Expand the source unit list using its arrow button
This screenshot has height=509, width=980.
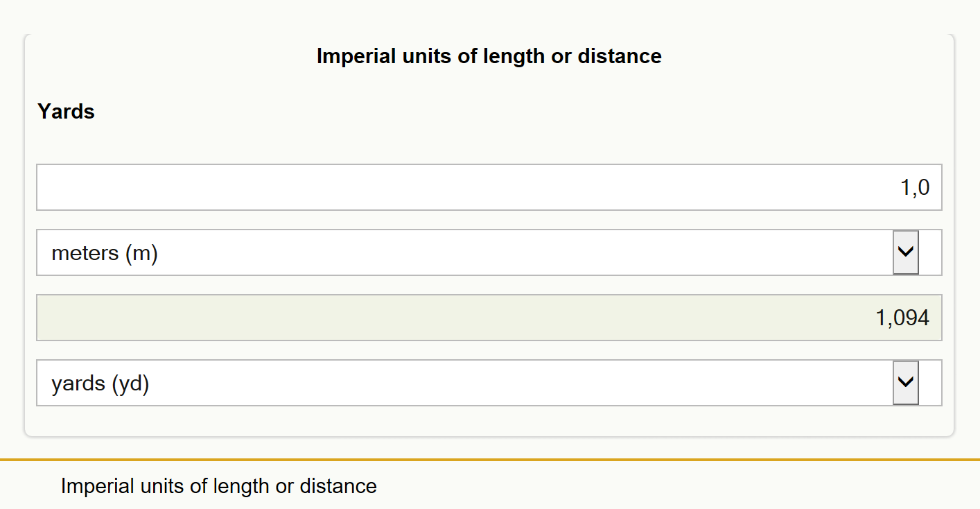tap(906, 252)
